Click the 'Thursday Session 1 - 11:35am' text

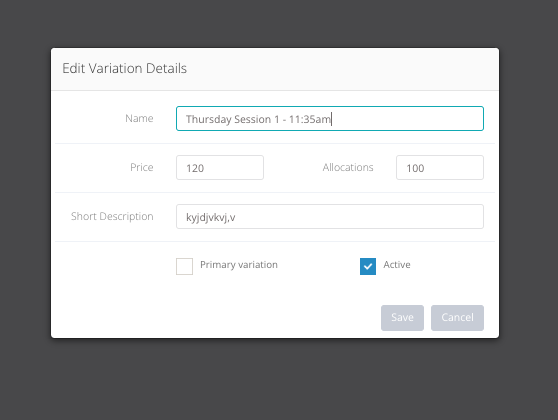click(x=258, y=119)
